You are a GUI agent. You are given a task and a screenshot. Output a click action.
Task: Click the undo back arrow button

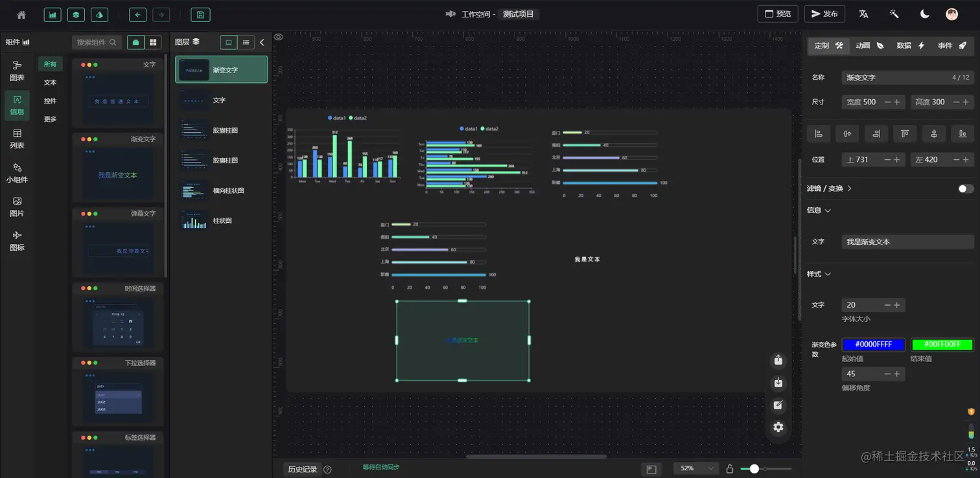click(137, 14)
